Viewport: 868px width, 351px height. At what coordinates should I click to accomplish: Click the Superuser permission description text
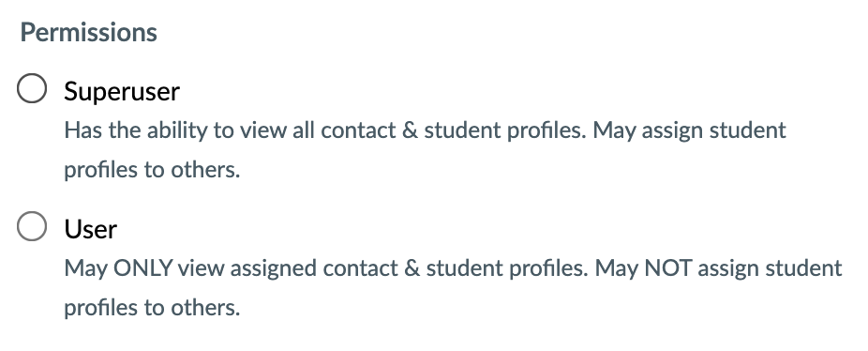[426, 150]
